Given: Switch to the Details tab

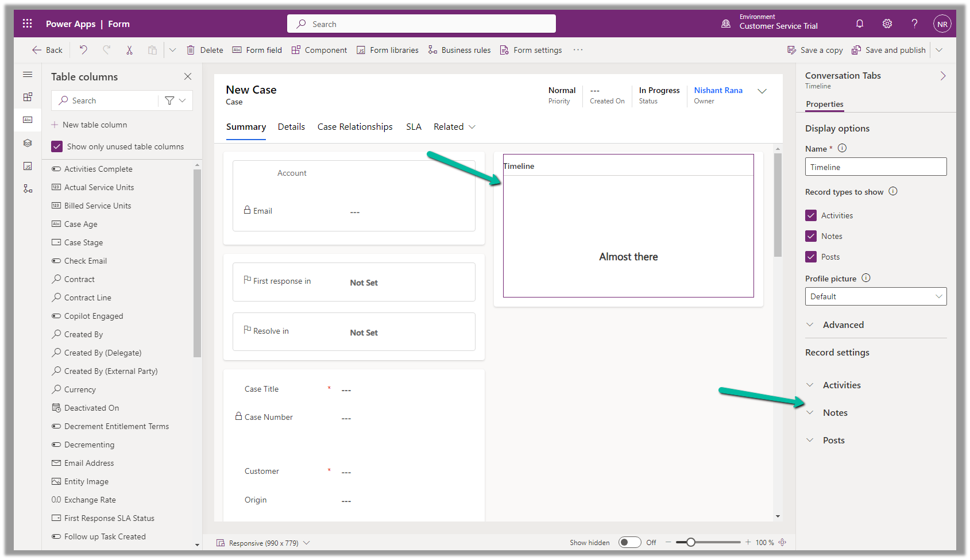Looking at the screenshot, I should [x=291, y=127].
